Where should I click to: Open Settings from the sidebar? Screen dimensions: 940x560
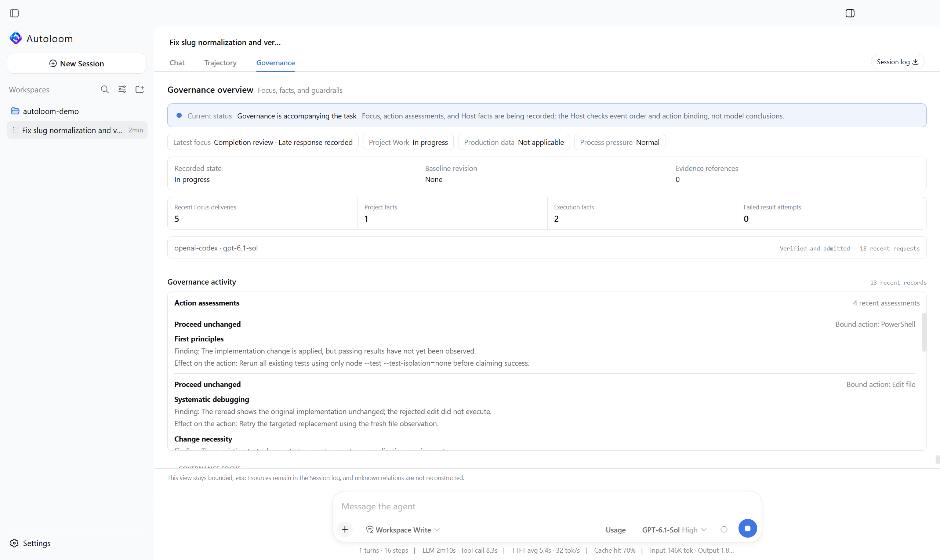point(30,543)
